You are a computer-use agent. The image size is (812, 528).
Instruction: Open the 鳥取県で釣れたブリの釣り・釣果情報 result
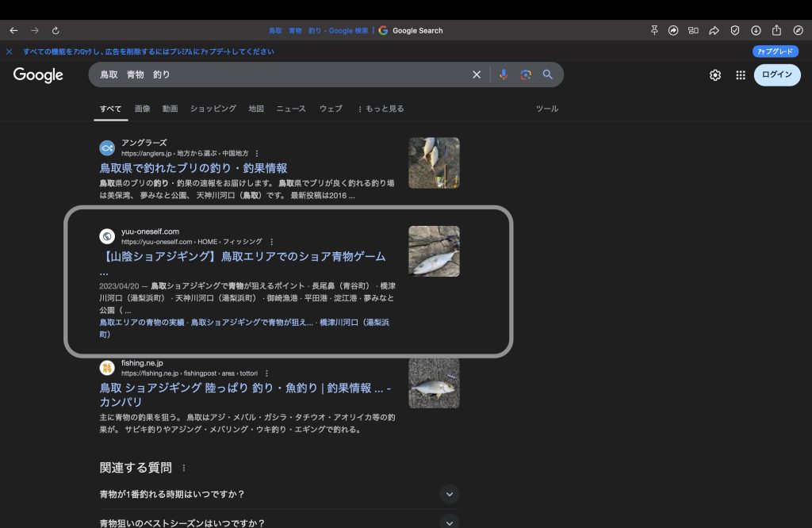(x=193, y=168)
